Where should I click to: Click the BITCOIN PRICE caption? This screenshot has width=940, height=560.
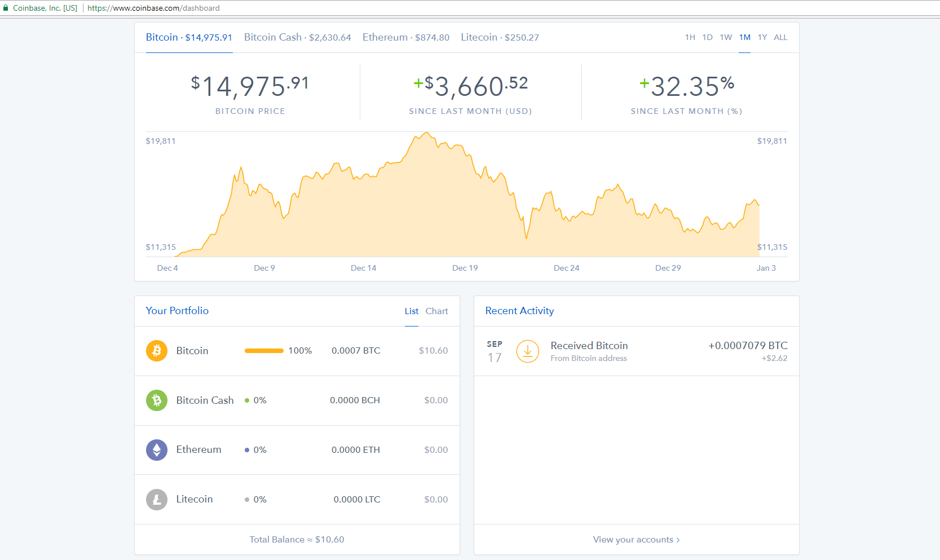point(250,111)
